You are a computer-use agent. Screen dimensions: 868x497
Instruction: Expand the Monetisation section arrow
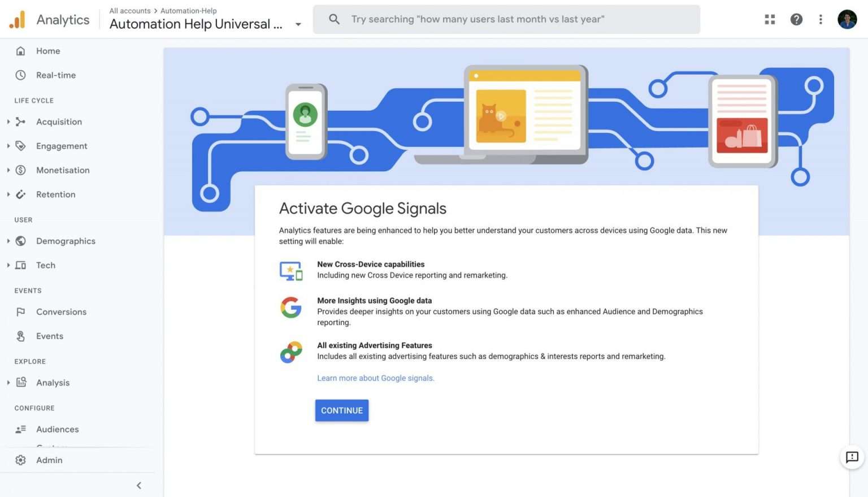8,170
